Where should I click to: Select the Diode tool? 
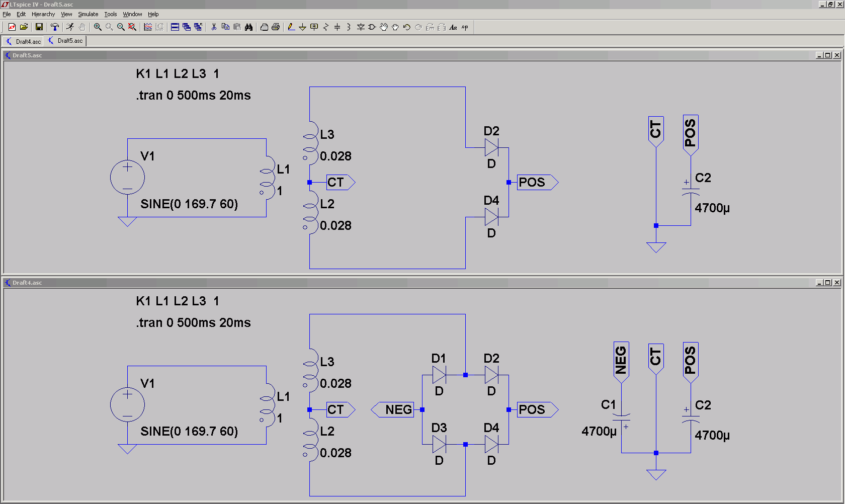click(x=361, y=27)
